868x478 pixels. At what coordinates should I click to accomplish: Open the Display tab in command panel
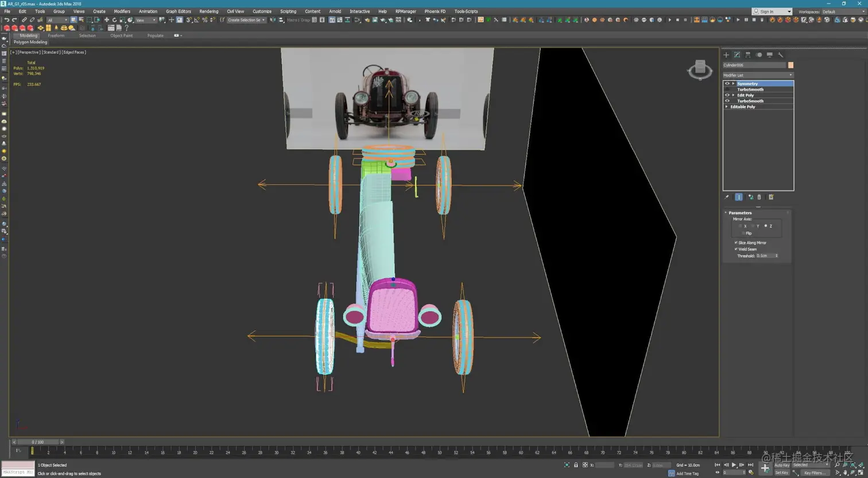click(x=770, y=55)
